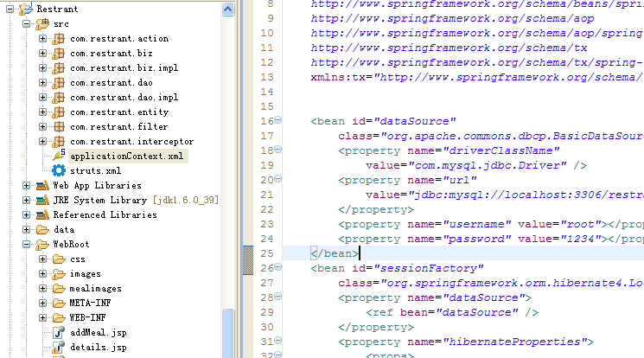Click the images folder icon
This screenshot has width=644, height=358.
point(59,274)
